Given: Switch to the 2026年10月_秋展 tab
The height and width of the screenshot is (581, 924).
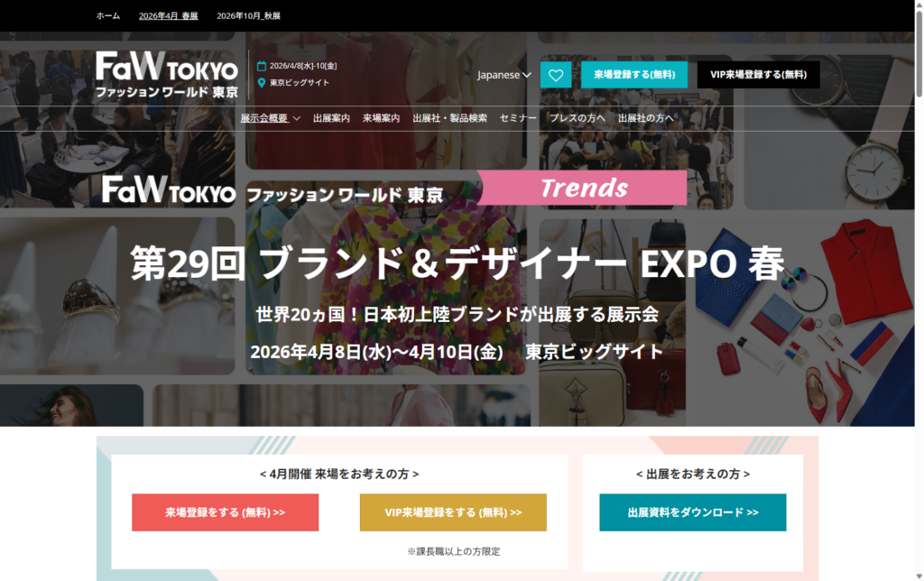Looking at the screenshot, I should click(x=248, y=16).
